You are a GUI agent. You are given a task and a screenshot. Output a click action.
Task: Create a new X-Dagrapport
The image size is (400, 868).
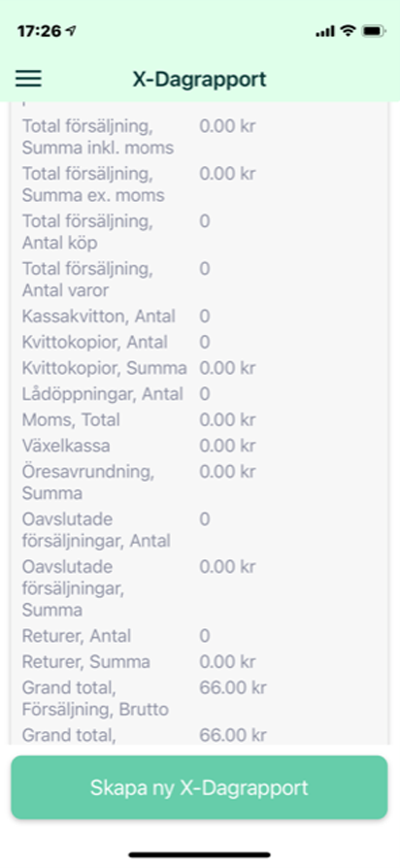coord(199,787)
